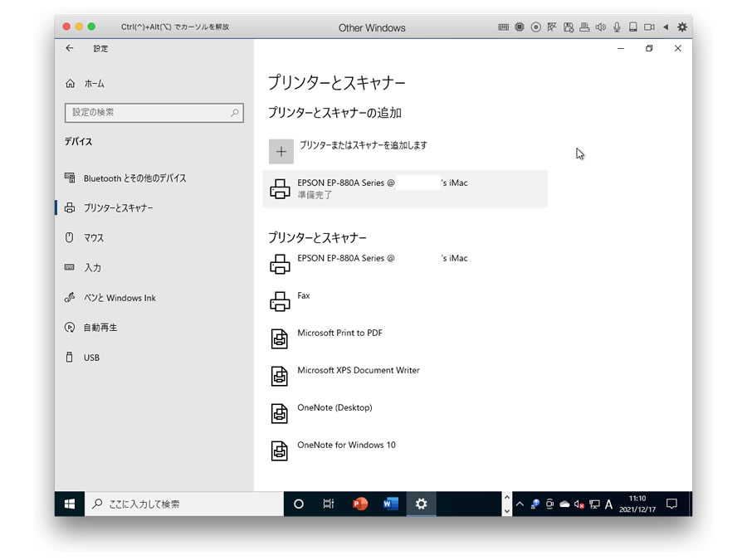Click the blue globe network tray icon
Viewport: 747px width, 560px height.
point(535,504)
